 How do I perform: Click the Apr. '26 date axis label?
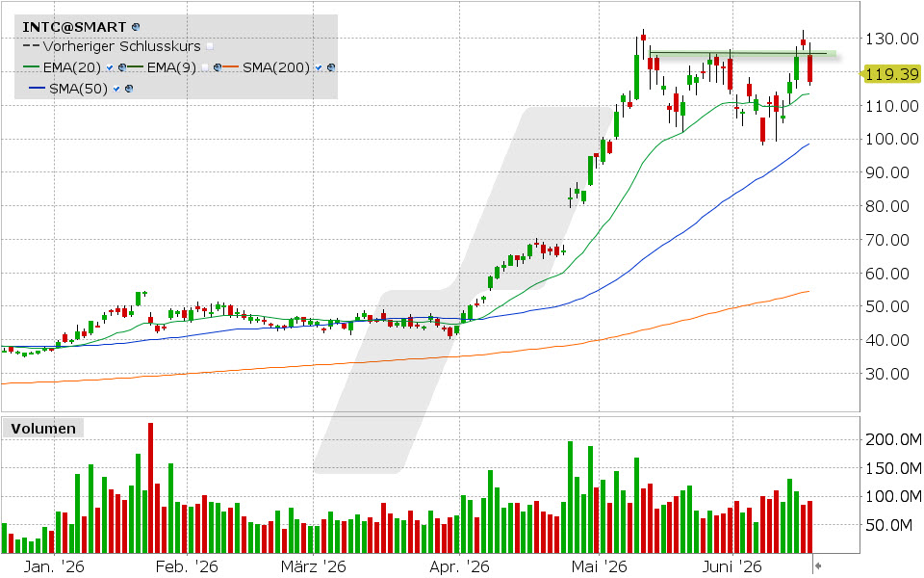[460, 567]
